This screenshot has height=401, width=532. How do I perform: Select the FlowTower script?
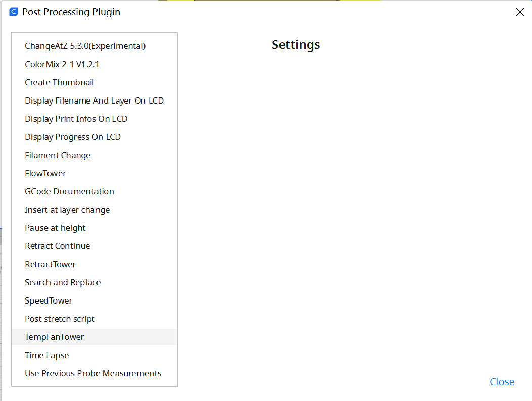pyautogui.click(x=94, y=173)
